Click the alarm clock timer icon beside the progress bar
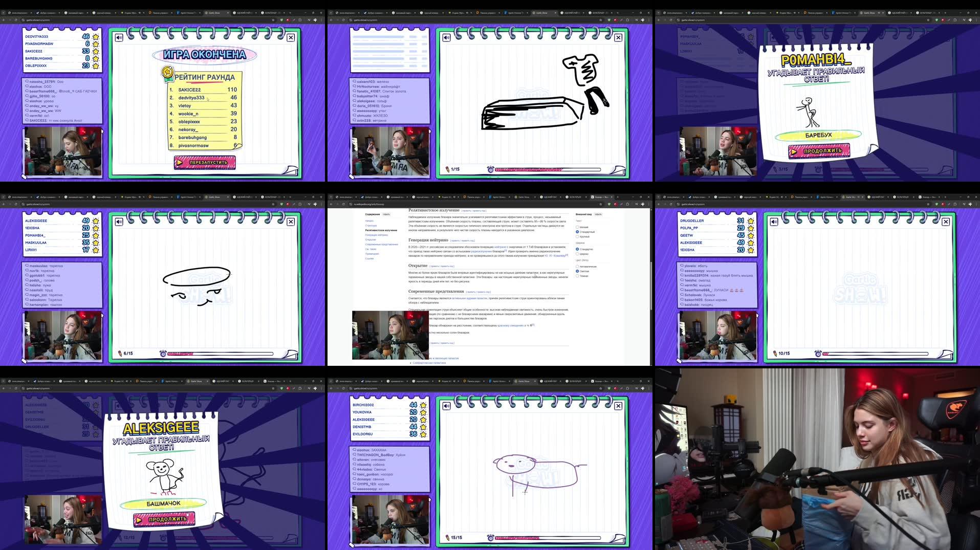Screen dimensions: 980x550 (490, 168)
